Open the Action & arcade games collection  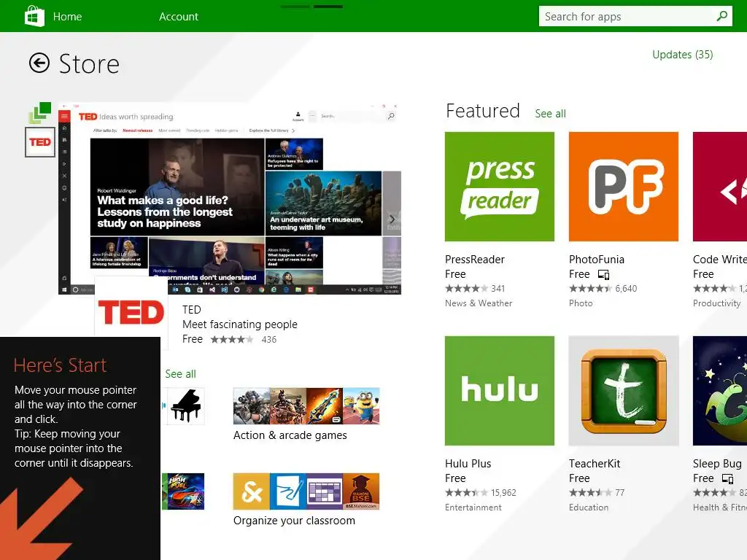point(306,414)
